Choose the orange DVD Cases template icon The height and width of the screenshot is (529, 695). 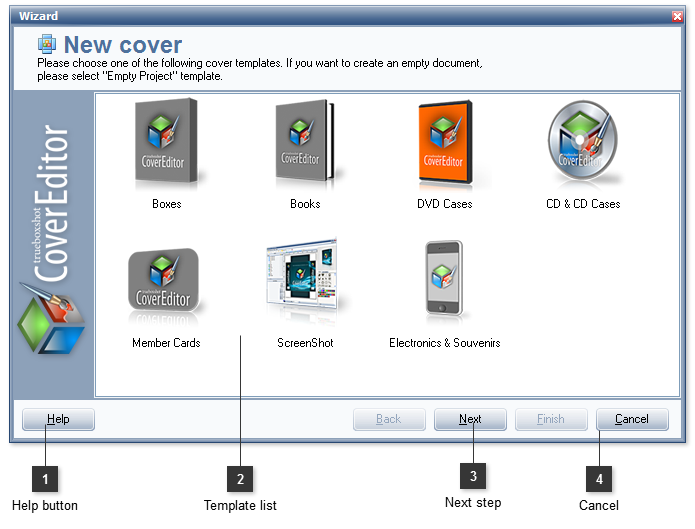tap(445, 142)
